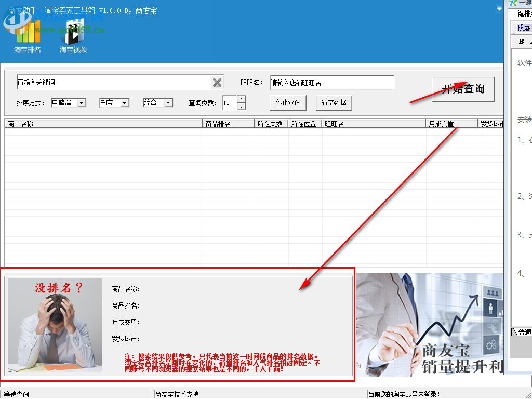Click the Bold (B) icon in the right panel
The image size is (532, 399).
pos(521,42)
